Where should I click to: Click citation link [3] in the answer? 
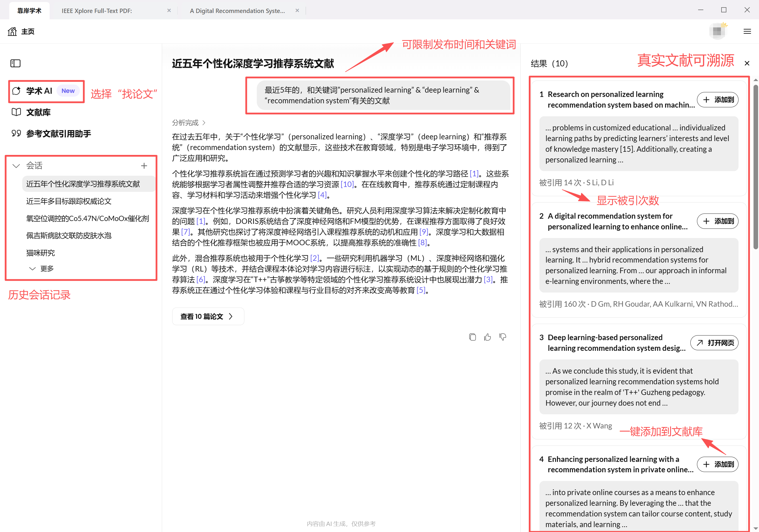tap(488, 280)
